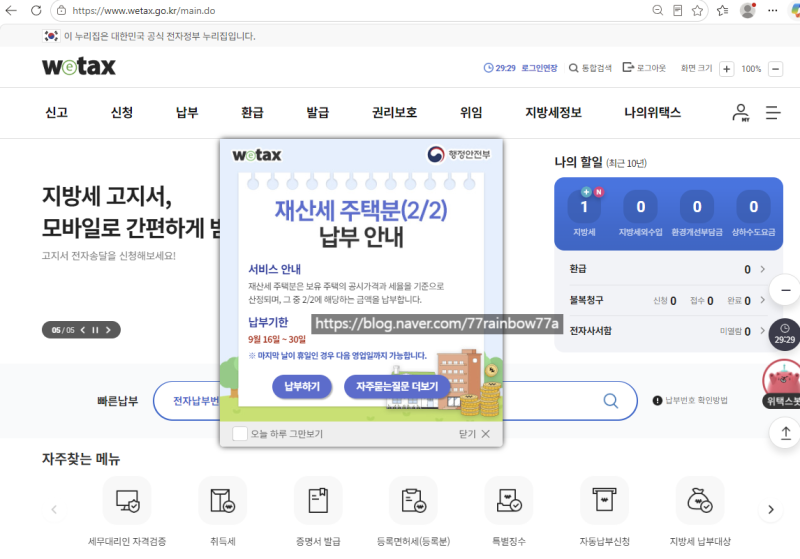Open 납부번호 확인방법 help link
This screenshot has width=800, height=559.
point(690,400)
